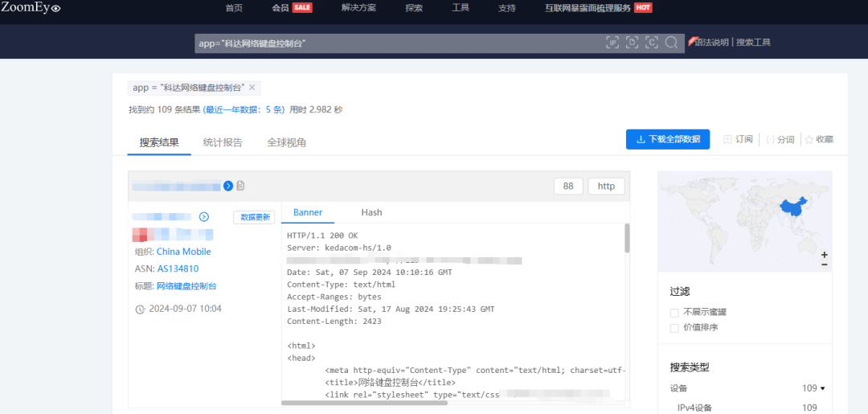Viewport: 868px width, 414px height.
Task: Switch to the 统计报告 tab
Action: tap(223, 142)
